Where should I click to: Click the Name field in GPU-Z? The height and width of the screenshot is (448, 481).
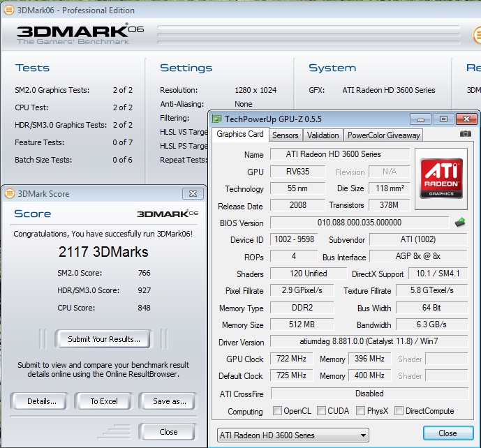click(340, 154)
